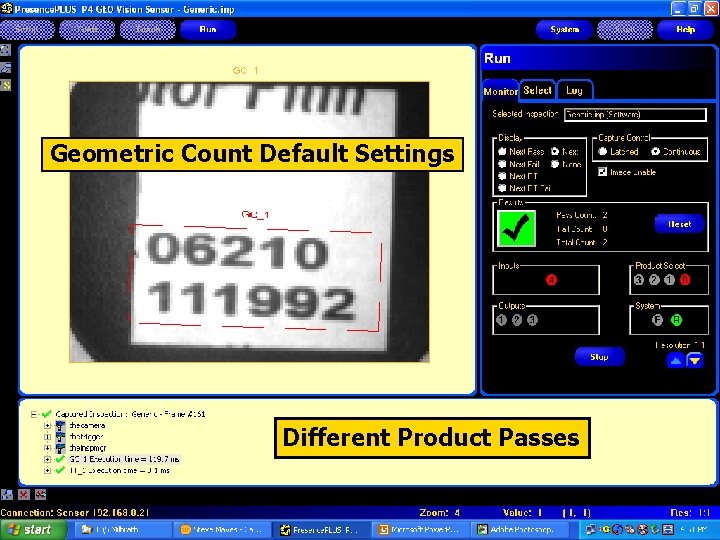Expand the GC_1 Execution time node

pyautogui.click(x=47, y=459)
